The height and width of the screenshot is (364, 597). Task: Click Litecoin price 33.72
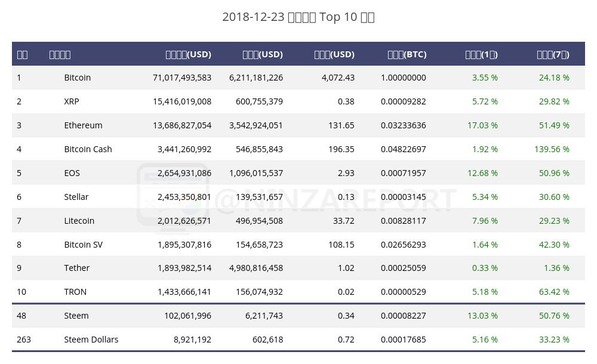pyautogui.click(x=343, y=221)
